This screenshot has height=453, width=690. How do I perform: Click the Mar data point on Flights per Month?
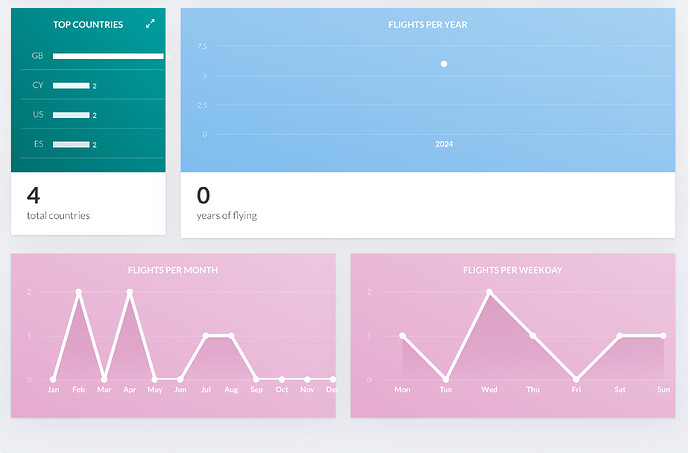coord(104,379)
